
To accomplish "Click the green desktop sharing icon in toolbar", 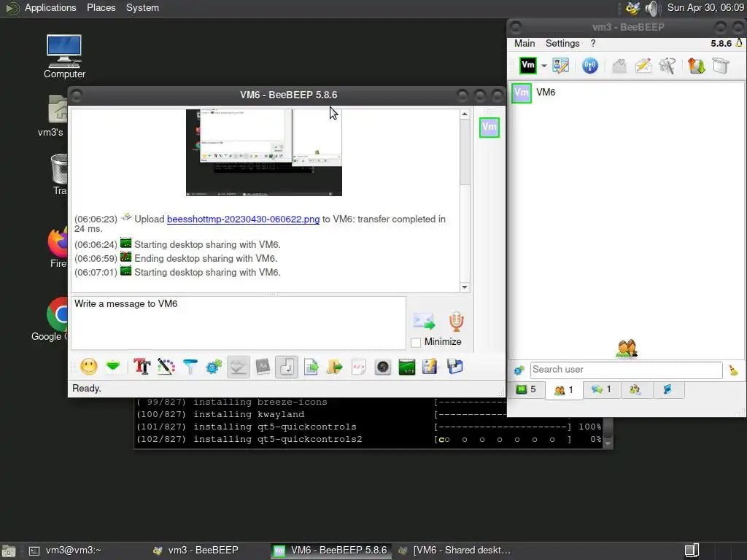I will (406, 367).
